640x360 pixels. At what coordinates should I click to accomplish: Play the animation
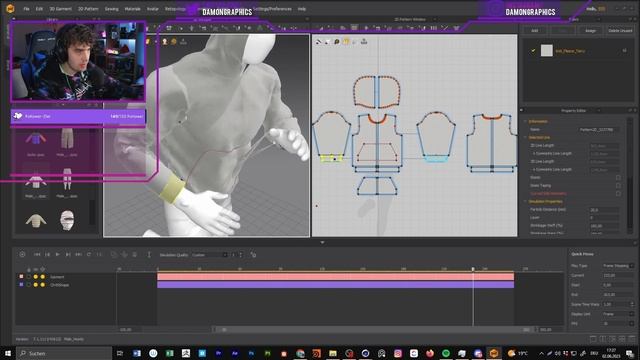pyautogui.click(x=58, y=254)
